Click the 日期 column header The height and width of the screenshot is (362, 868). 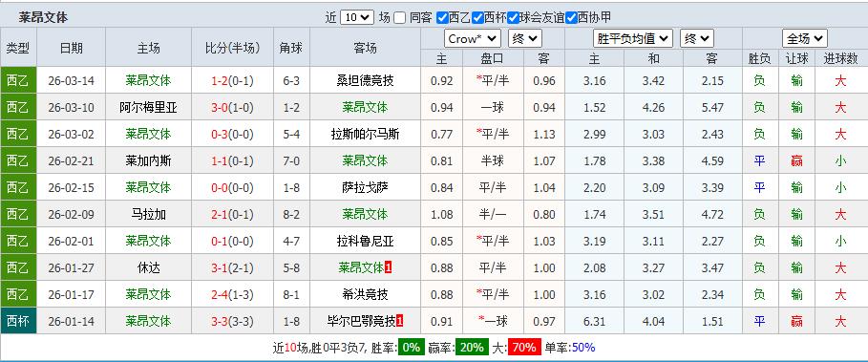click(71, 48)
